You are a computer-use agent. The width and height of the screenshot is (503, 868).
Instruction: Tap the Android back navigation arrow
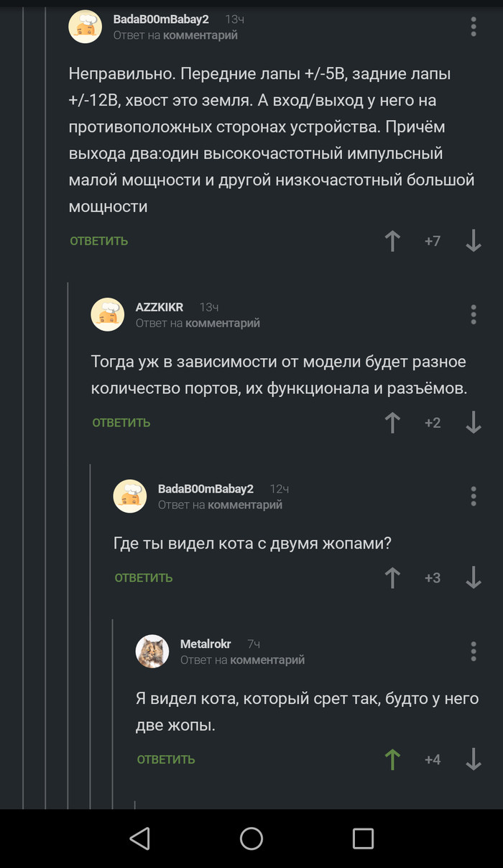(x=139, y=838)
